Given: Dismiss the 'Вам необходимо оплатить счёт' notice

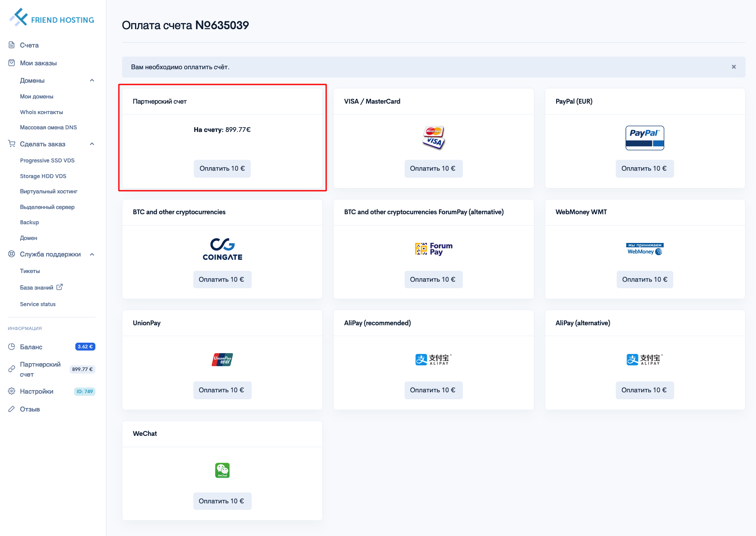Looking at the screenshot, I should coord(734,67).
